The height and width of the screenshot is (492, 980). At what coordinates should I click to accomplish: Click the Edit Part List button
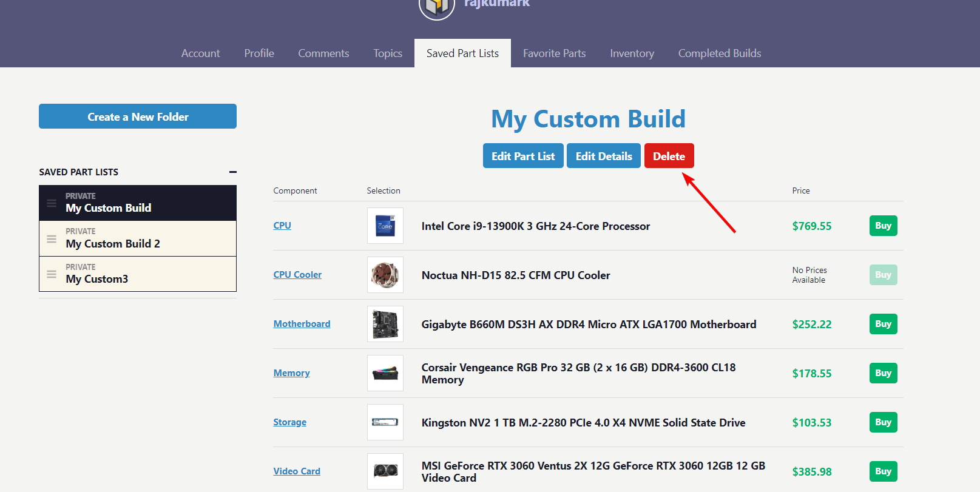tap(523, 156)
